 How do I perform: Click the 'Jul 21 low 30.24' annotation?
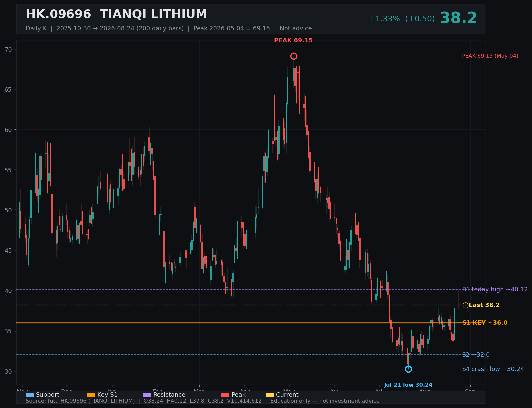point(408,385)
